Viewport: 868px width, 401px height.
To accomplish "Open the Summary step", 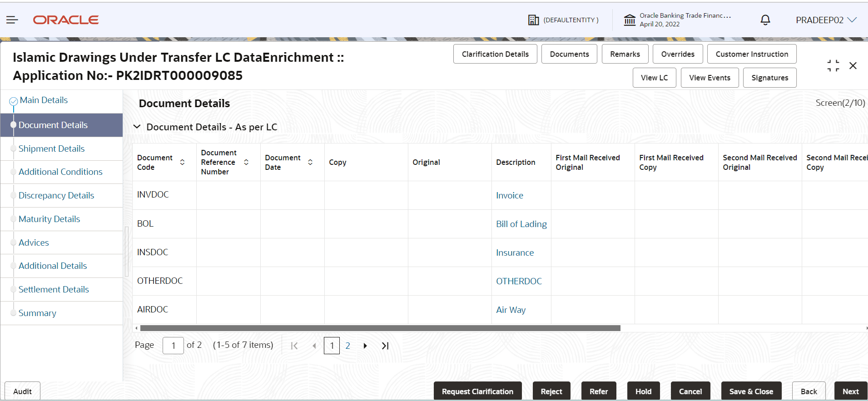I will (37, 313).
